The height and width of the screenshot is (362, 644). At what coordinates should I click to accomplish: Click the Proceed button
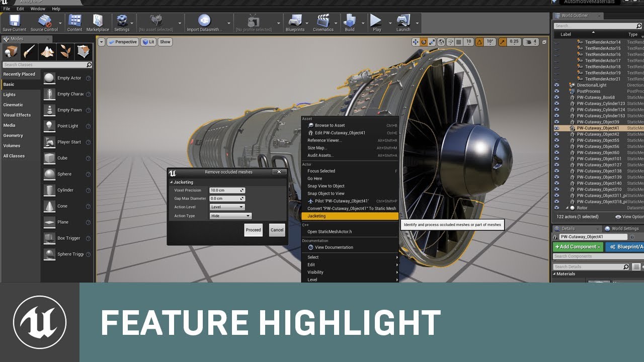(x=254, y=230)
